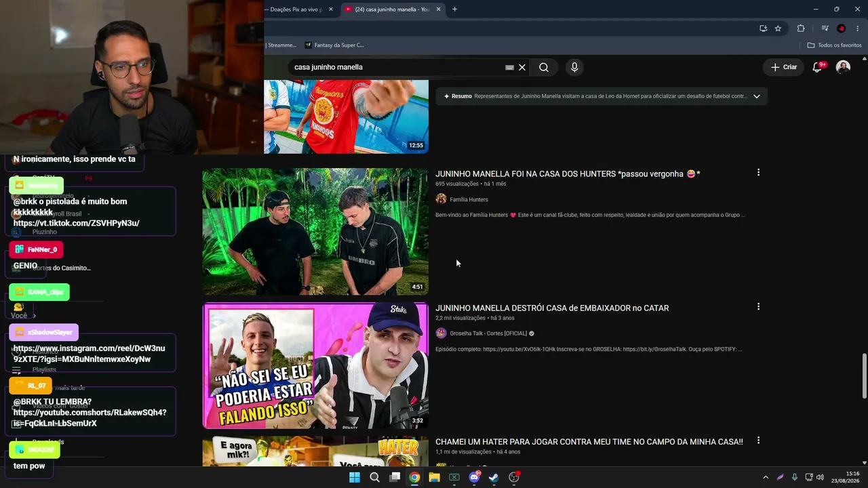Bookmark this page with the star icon
Screen dimensions: 868x488
click(x=778, y=28)
